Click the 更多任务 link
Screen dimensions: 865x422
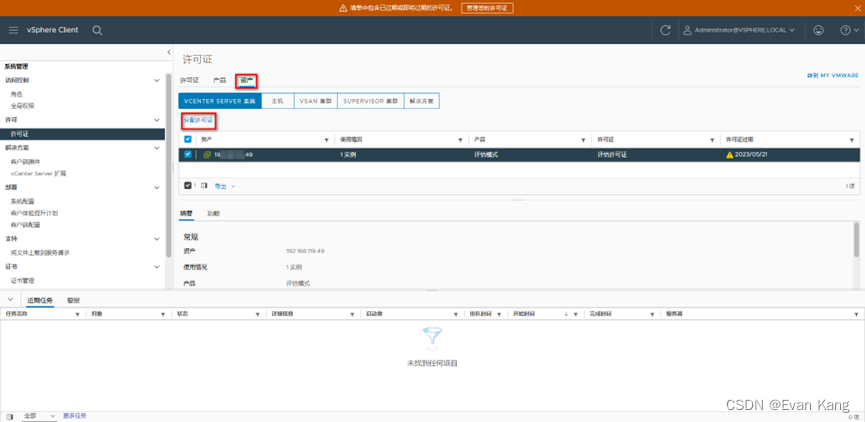[x=74, y=415]
